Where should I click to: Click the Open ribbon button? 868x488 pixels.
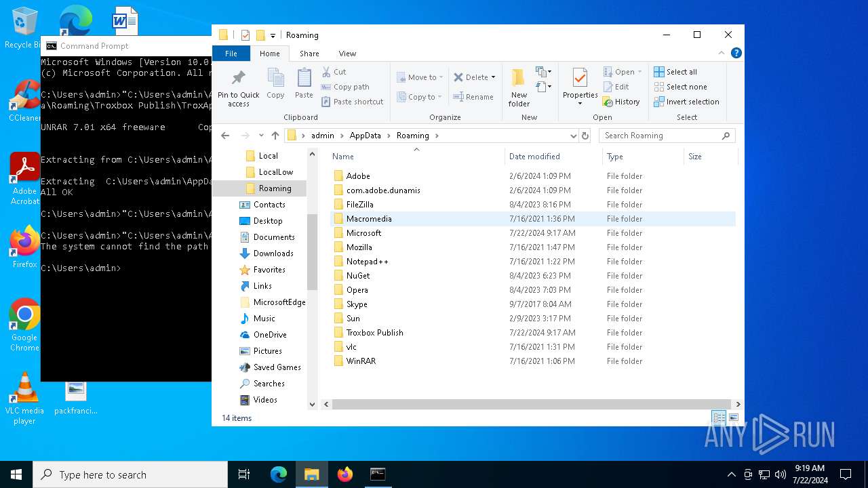622,72
